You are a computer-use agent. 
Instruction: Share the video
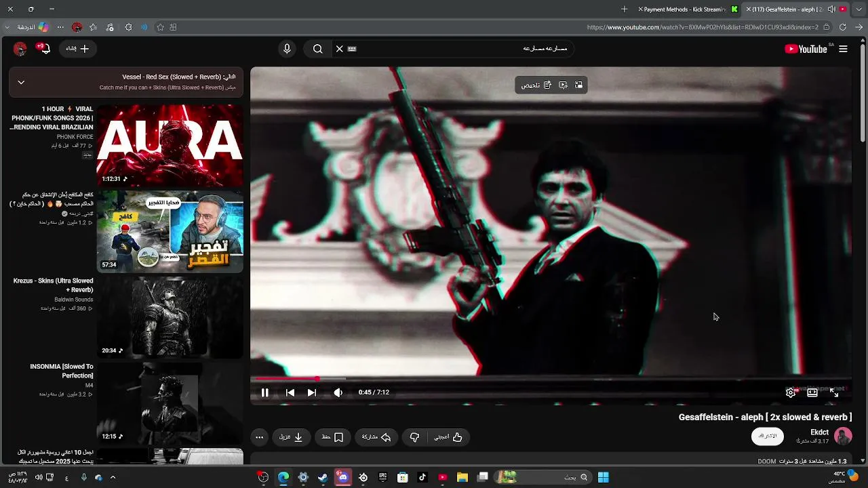(376, 437)
